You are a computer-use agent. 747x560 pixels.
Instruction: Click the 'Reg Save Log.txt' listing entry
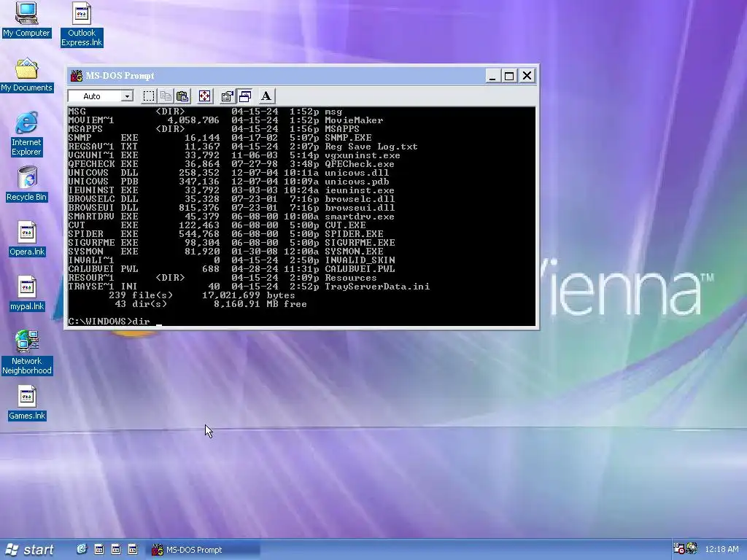coord(371,147)
